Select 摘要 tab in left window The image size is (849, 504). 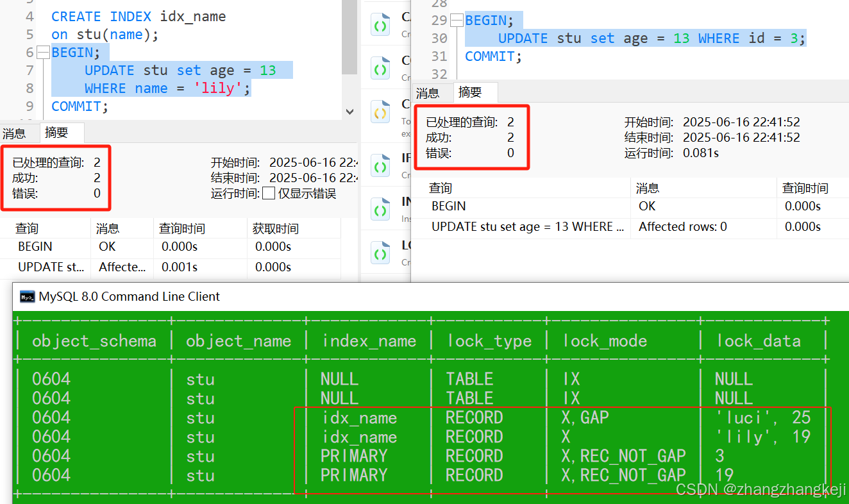click(x=56, y=133)
